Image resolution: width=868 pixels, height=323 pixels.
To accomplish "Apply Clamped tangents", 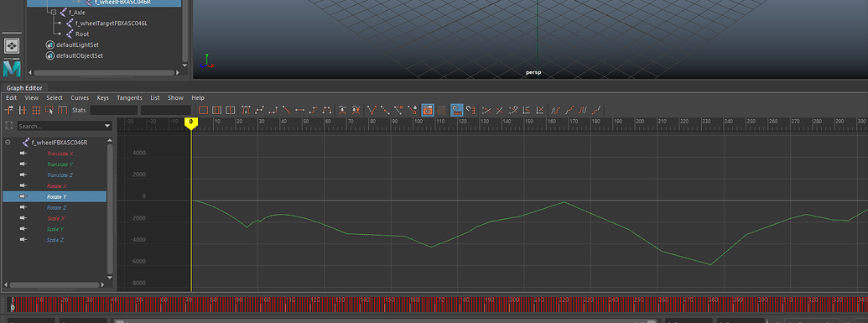I will click(273, 110).
